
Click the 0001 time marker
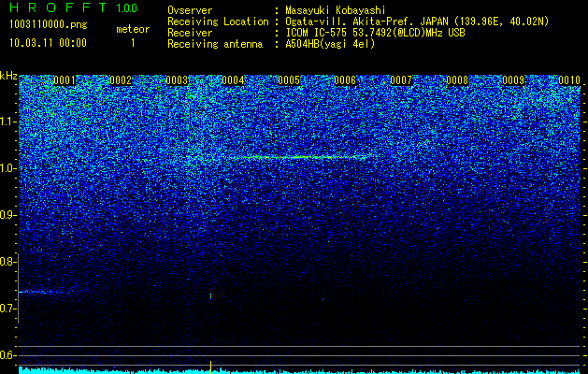point(65,80)
